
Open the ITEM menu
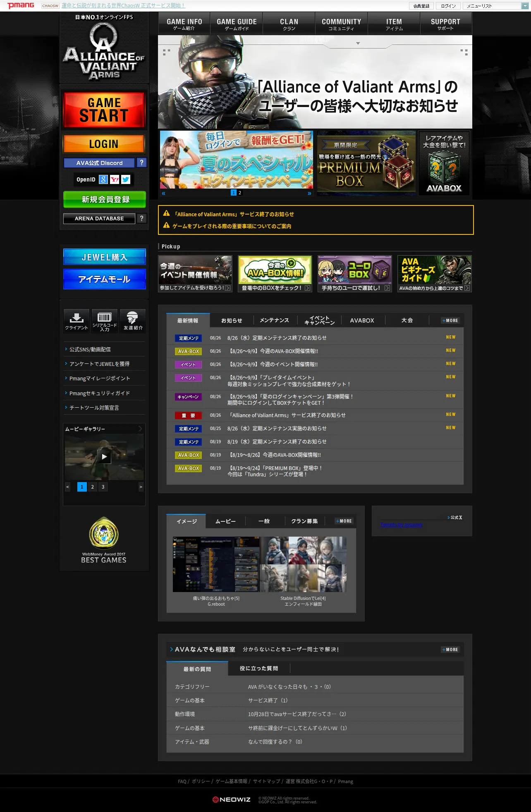pyautogui.click(x=394, y=24)
